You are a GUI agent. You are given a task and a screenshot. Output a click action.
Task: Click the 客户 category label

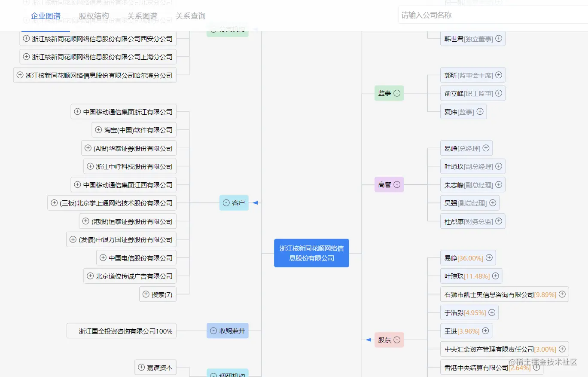tap(238, 203)
